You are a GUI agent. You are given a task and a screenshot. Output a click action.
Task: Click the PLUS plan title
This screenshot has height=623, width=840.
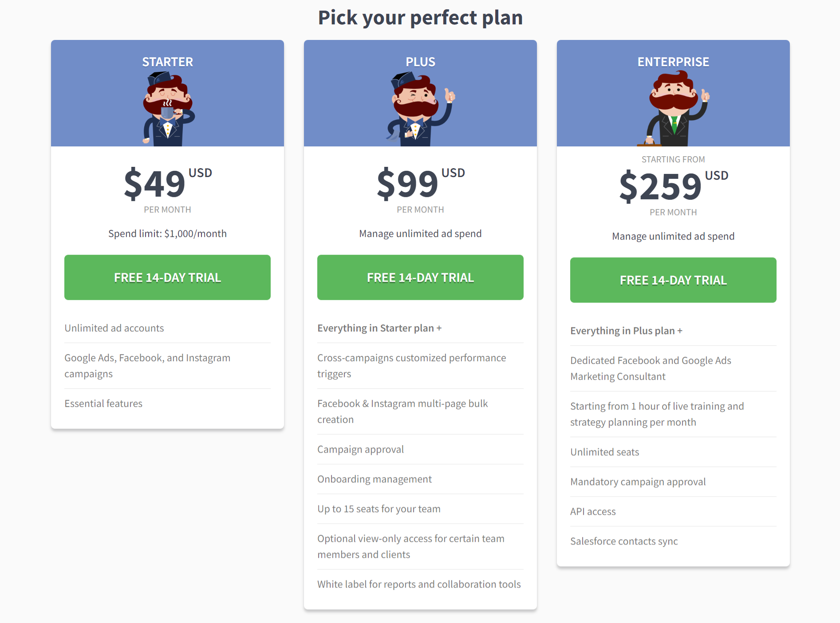420,62
